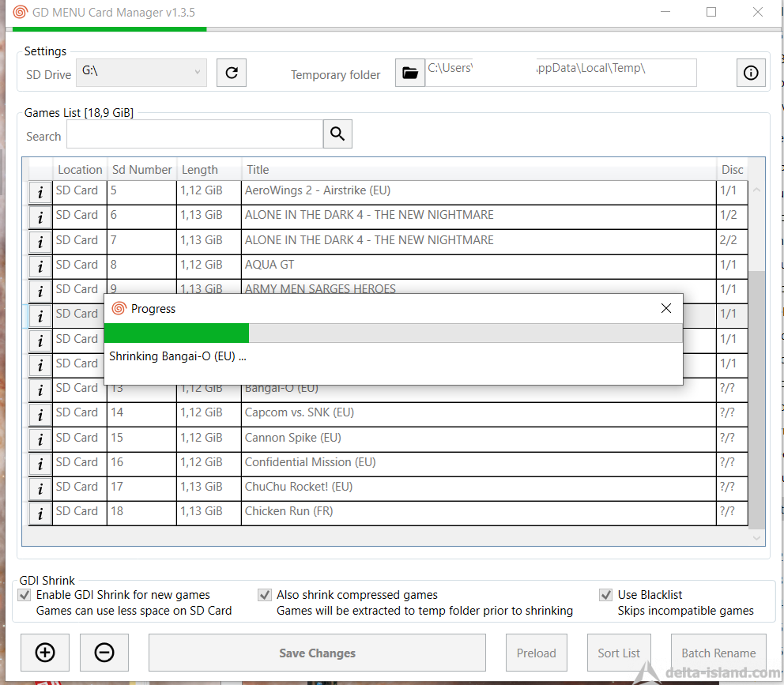Click the games list vertical scrollbar thumb
The width and height of the screenshot is (784, 685).
(756, 399)
